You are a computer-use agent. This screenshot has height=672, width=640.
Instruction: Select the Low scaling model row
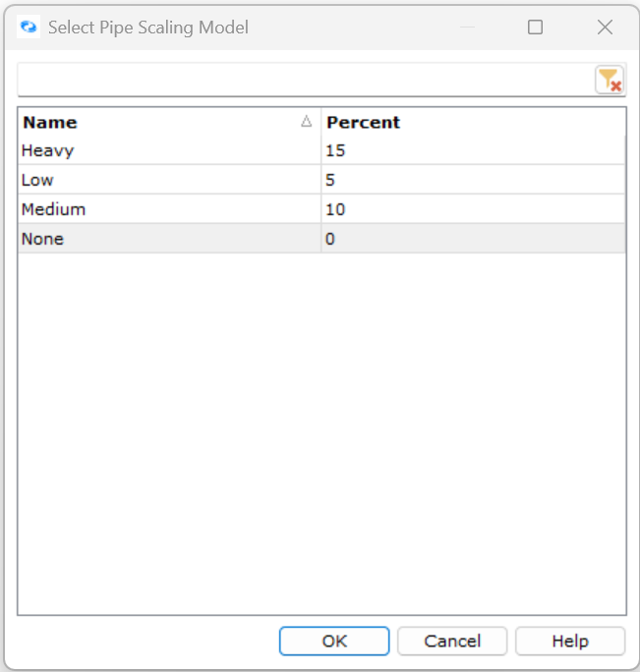(321, 180)
